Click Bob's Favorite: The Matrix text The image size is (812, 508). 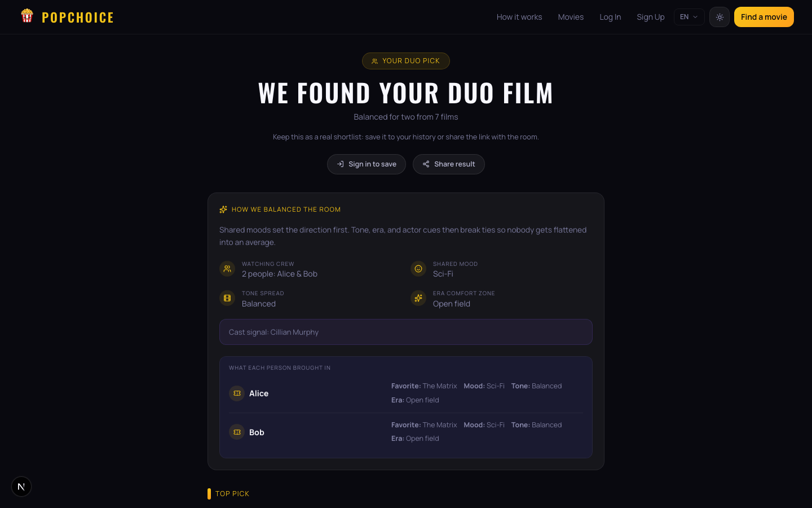click(424, 425)
